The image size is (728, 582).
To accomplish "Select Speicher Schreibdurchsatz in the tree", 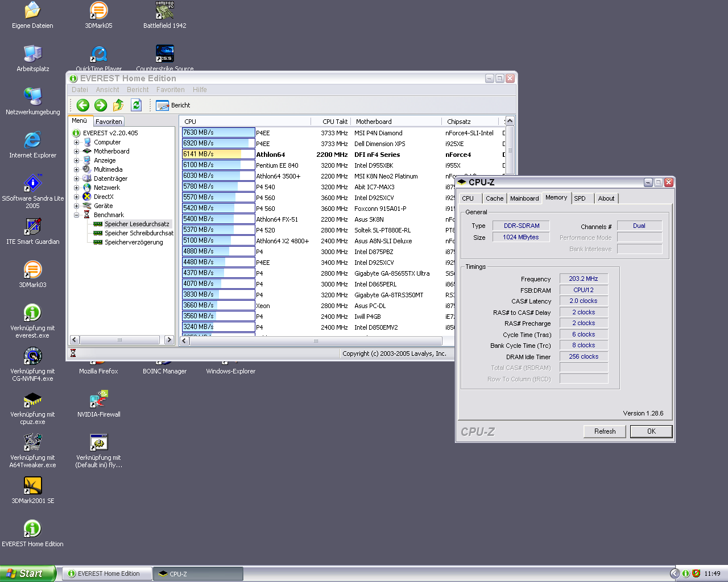I will [139, 233].
